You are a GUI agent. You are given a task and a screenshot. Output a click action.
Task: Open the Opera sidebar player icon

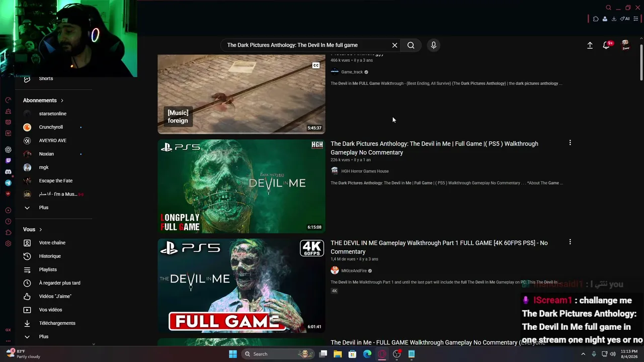click(8, 211)
